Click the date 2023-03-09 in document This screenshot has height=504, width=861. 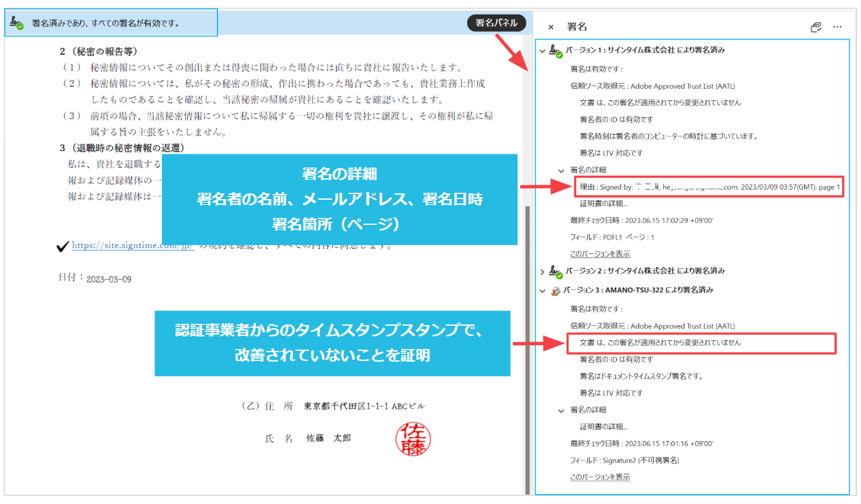109,279
